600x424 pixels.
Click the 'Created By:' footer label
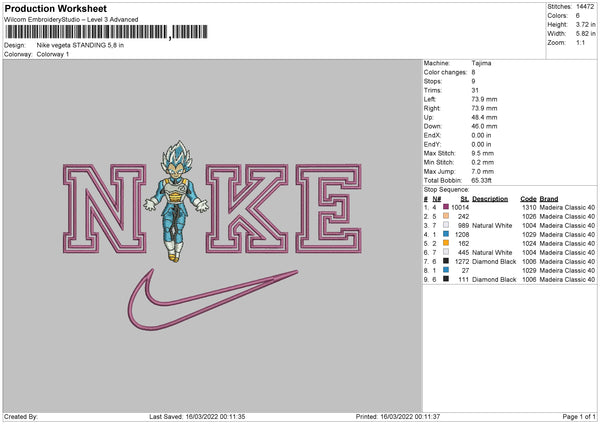click(x=21, y=416)
